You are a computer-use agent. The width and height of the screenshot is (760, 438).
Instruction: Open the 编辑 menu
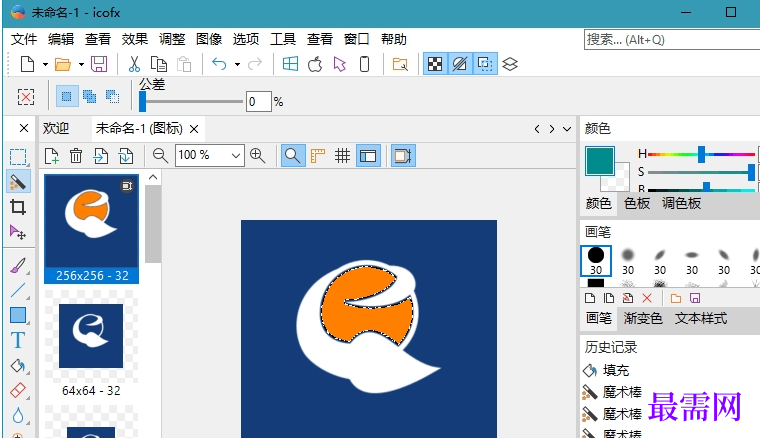pyautogui.click(x=61, y=39)
